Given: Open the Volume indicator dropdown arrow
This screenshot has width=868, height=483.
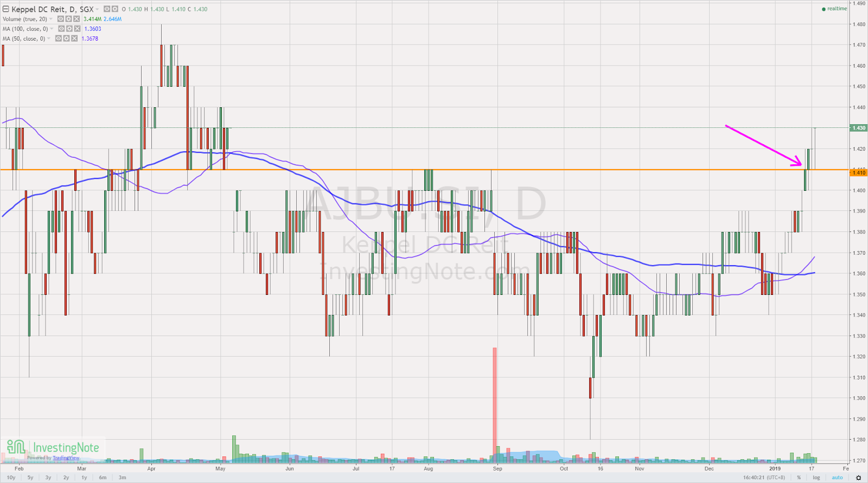Looking at the screenshot, I should 51,19.
